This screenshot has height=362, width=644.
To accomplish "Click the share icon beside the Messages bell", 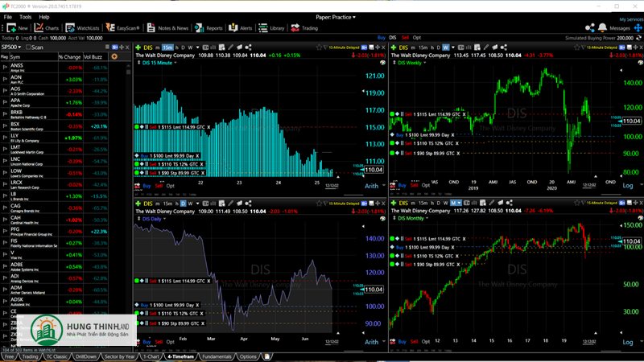I will point(590,27).
